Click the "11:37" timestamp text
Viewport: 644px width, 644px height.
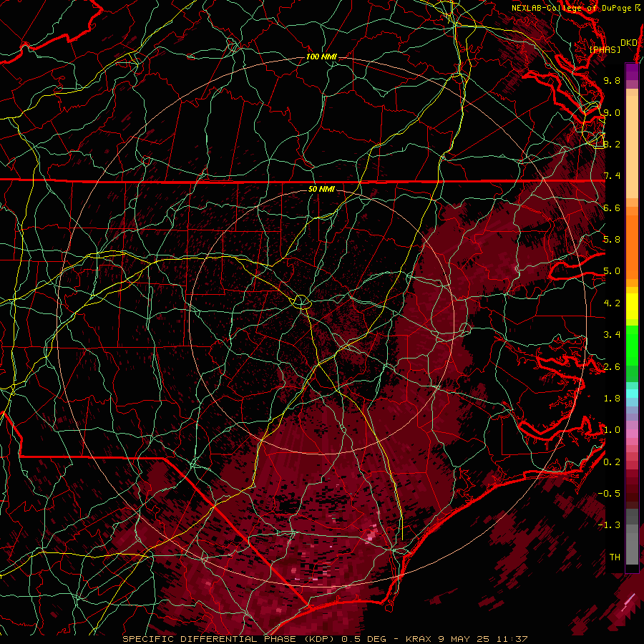click(511, 639)
